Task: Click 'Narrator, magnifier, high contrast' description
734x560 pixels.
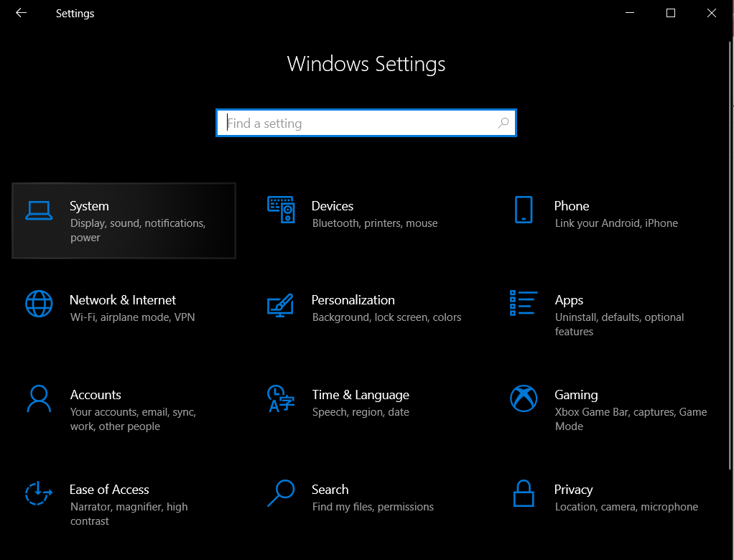Action: (x=129, y=513)
